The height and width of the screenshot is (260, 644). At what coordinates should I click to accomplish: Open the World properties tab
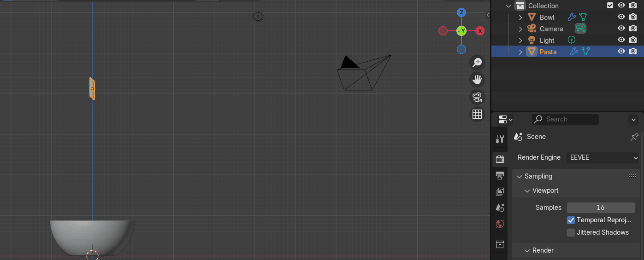coord(500,224)
